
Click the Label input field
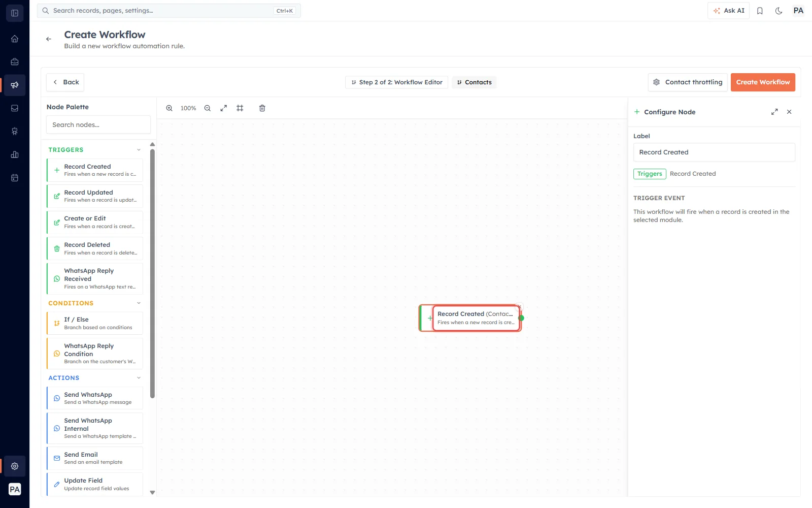(x=714, y=152)
